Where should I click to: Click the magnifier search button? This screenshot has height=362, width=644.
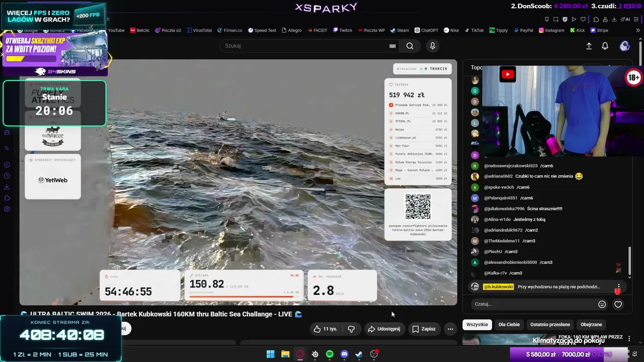[410, 46]
